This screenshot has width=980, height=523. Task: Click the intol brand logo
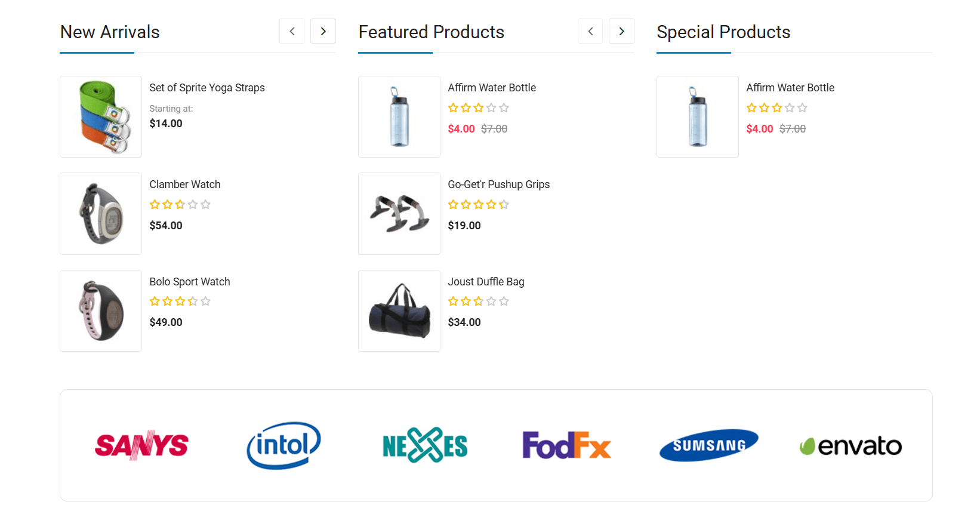pos(283,445)
